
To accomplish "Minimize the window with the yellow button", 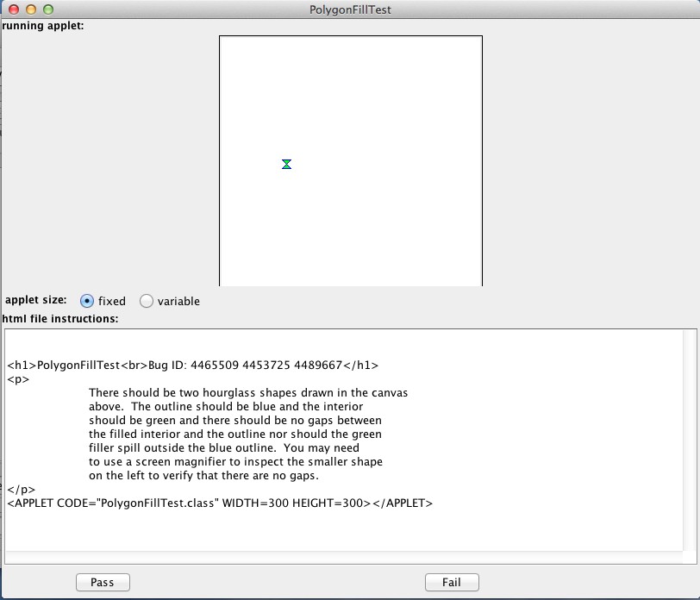I will click(x=31, y=9).
